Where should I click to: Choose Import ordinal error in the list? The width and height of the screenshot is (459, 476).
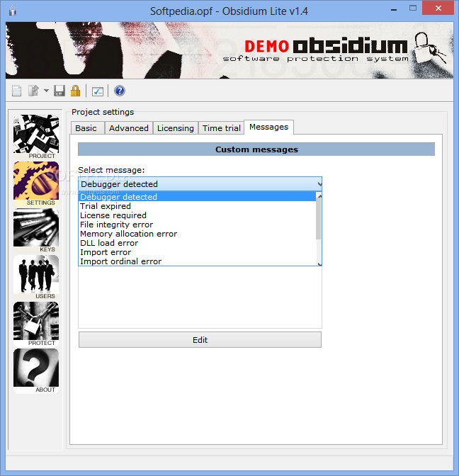(x=198, y=261)
